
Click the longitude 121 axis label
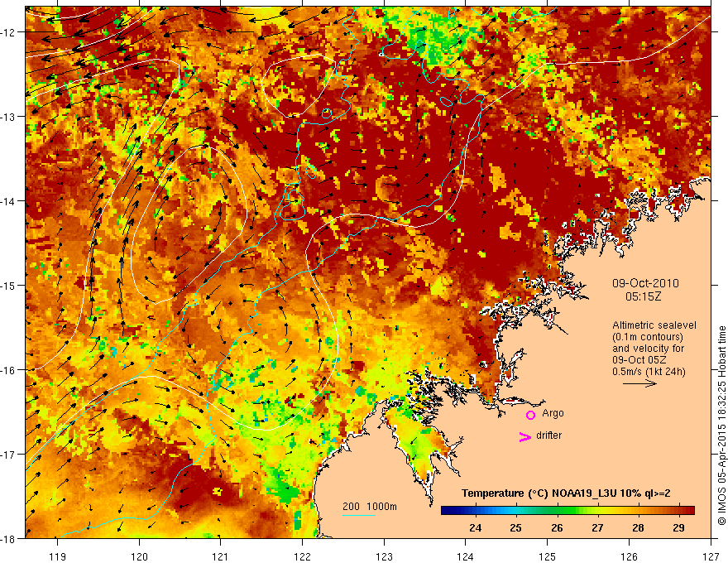(x=221, y=556)
